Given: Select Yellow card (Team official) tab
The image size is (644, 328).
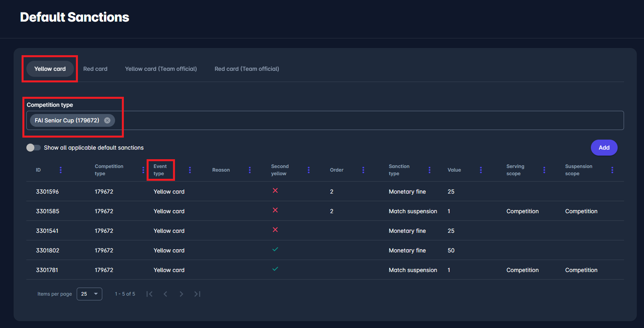Looking at the screenshot, I should point(161,69).
